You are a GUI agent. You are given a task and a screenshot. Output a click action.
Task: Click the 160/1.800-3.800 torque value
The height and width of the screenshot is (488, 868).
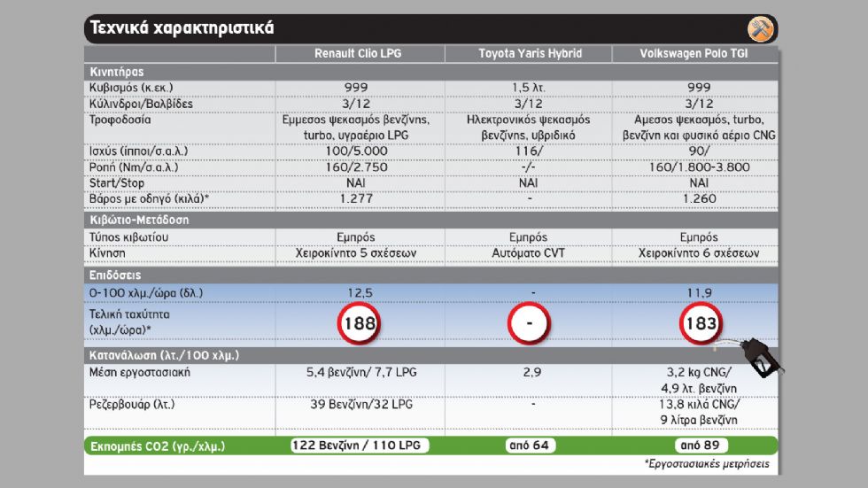click(x=699, y=167)
